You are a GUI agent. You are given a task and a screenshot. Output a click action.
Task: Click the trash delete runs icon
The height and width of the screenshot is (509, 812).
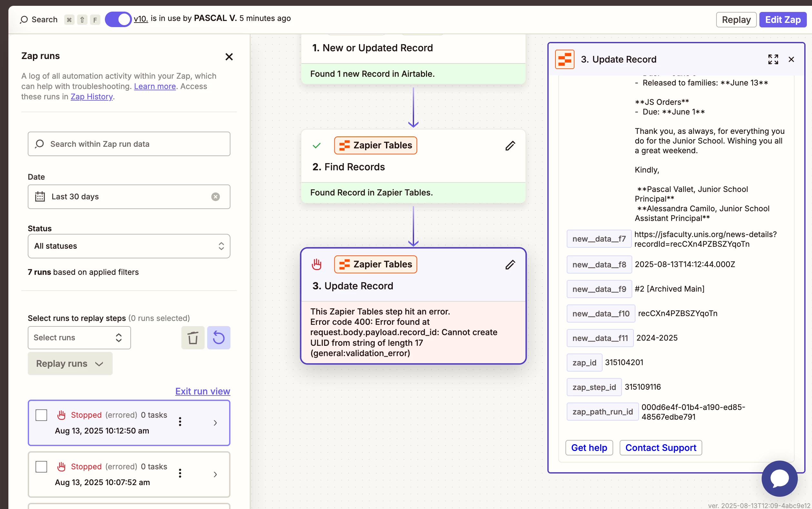(193, 338)
